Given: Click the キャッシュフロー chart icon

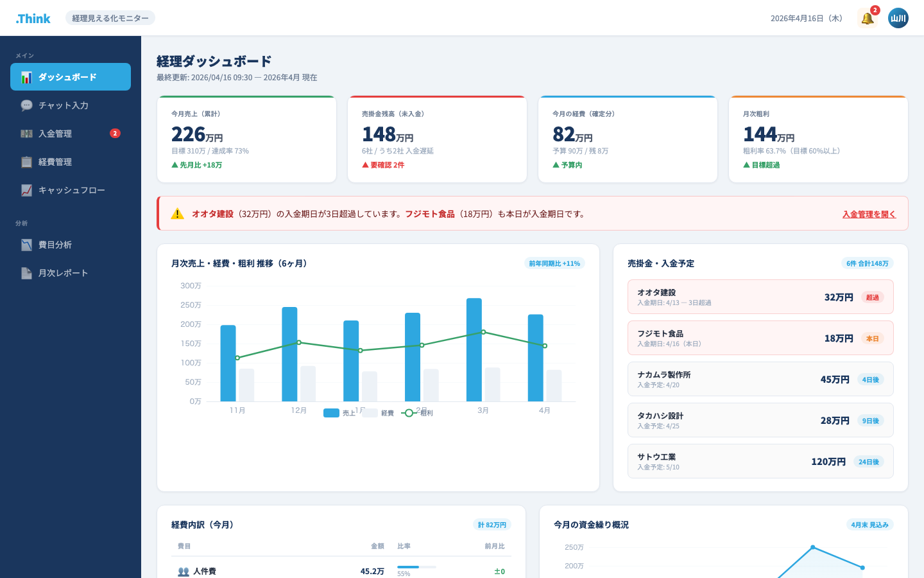Looking at the screenshot, I should 26,190.
